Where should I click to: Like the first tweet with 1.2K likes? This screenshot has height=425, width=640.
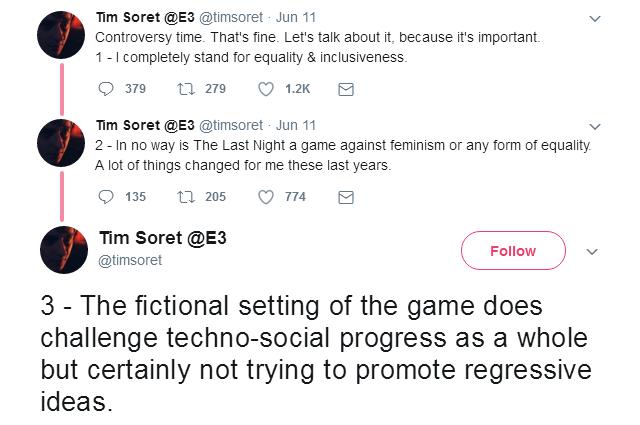(x=267, y=89)
